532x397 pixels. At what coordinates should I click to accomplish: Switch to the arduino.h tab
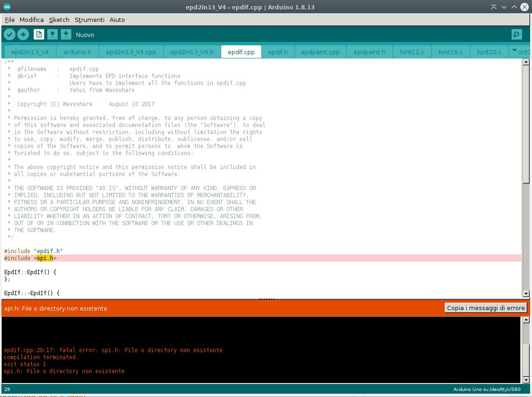click(x=77, y=52)
